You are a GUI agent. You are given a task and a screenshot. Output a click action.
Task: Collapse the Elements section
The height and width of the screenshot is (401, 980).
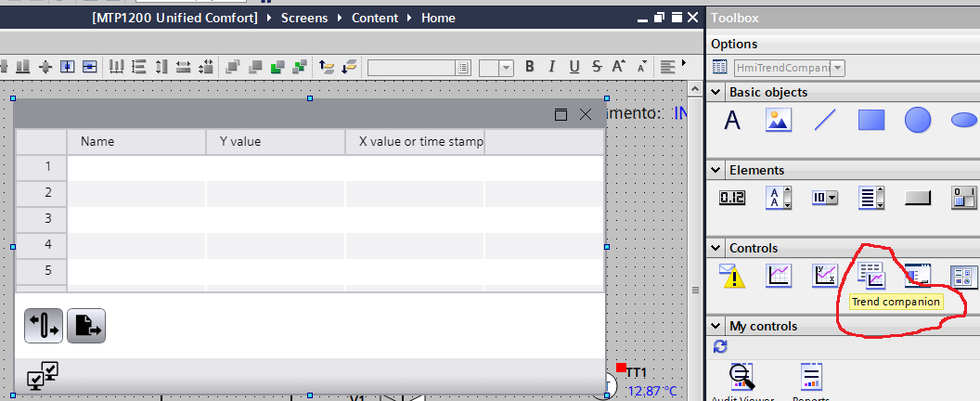(x=716, y=170)
